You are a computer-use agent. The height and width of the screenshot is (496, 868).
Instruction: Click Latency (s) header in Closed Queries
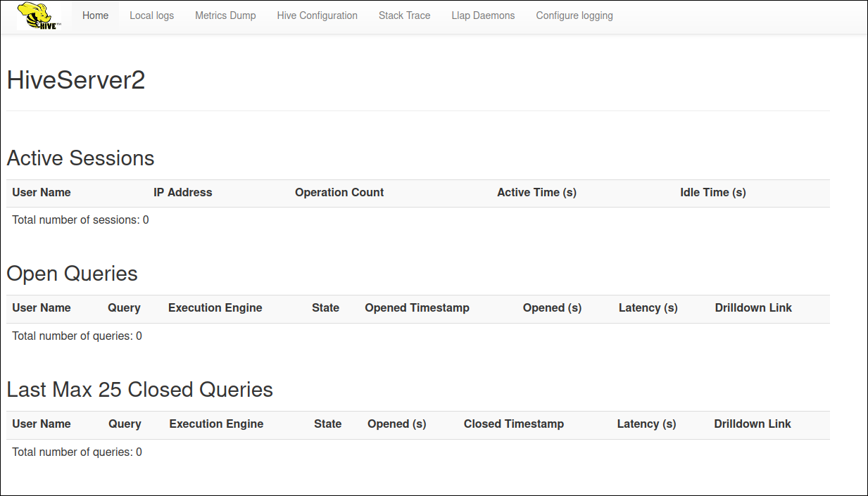[647, 424]
